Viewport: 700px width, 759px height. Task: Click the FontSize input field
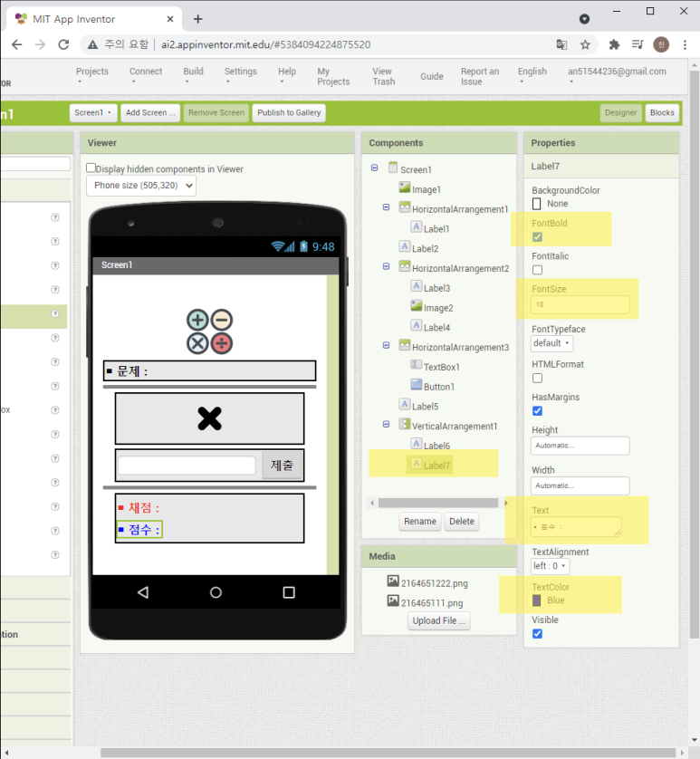(580, 304)
